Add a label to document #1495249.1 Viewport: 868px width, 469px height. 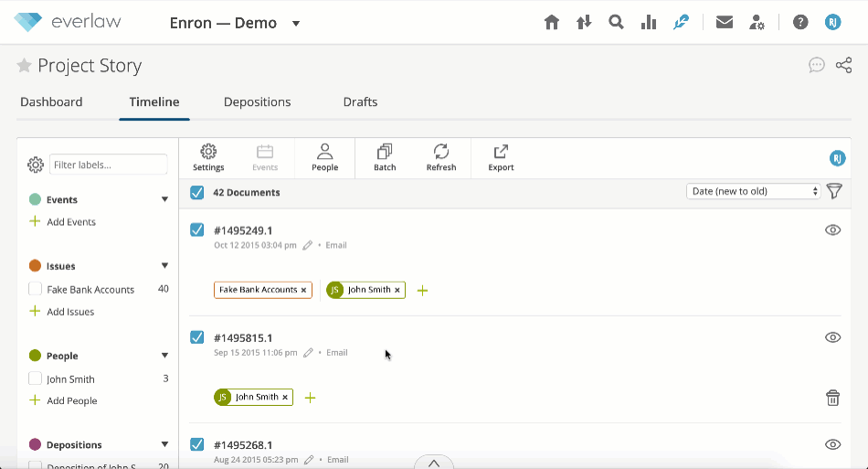pyautogui.click(x=422, y=290)
